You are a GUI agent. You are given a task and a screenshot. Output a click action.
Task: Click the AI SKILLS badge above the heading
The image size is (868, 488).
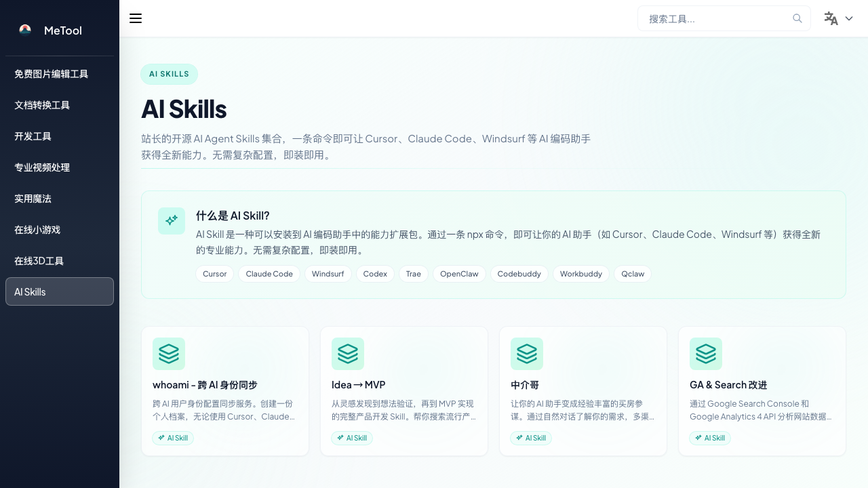click(169, 74)
